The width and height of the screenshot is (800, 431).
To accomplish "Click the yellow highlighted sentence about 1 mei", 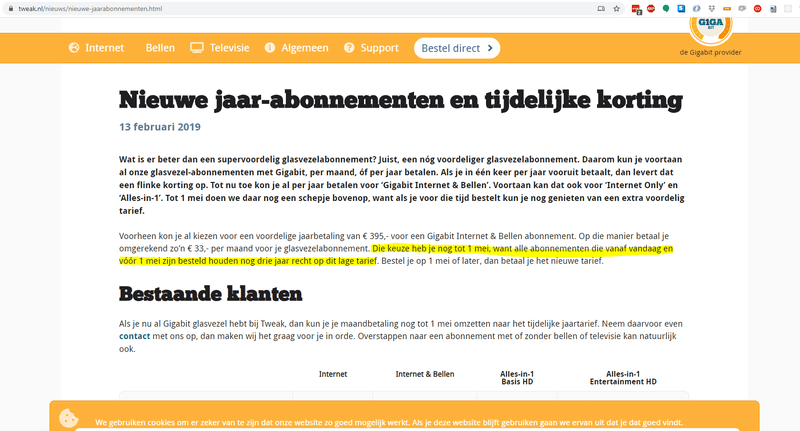I will (396, 255).
